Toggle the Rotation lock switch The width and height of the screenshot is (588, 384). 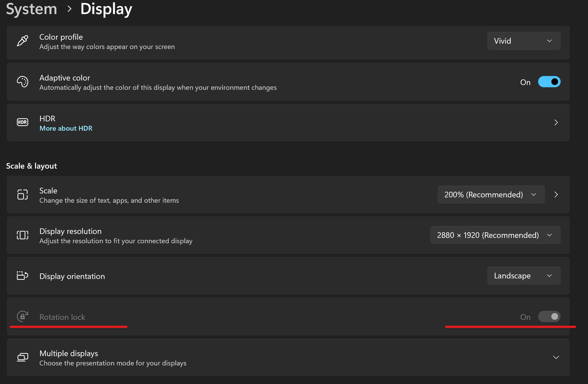549,316
